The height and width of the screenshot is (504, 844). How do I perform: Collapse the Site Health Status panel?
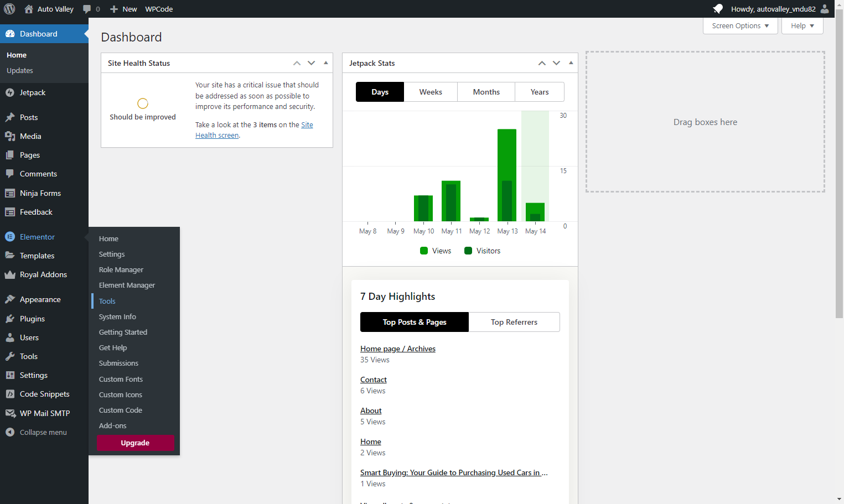(x=326, y=63)
